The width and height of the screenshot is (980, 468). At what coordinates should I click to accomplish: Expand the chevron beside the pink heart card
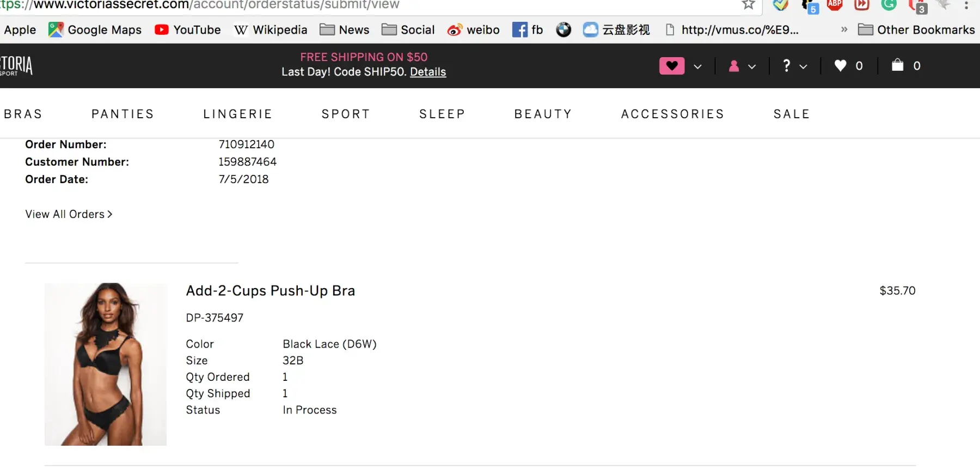click(697, 66)
